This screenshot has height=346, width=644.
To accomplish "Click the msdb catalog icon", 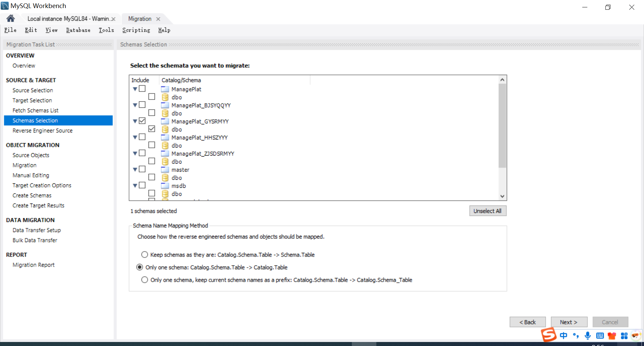I will [x=165, y=185].
